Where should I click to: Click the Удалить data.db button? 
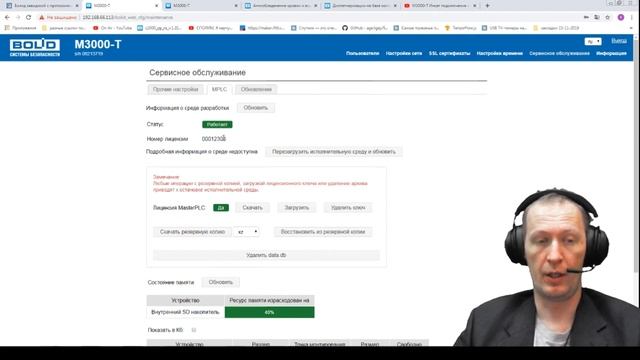click(x=266, y=255)
